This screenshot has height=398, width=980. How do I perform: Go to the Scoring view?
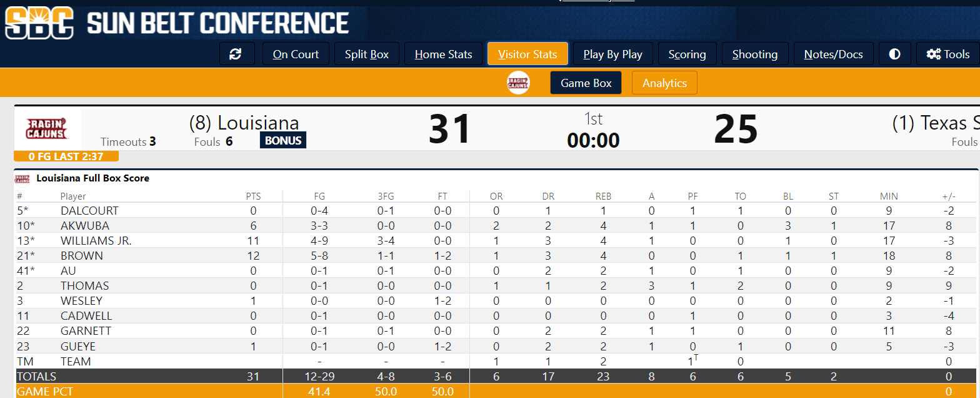tap(687, 54)
